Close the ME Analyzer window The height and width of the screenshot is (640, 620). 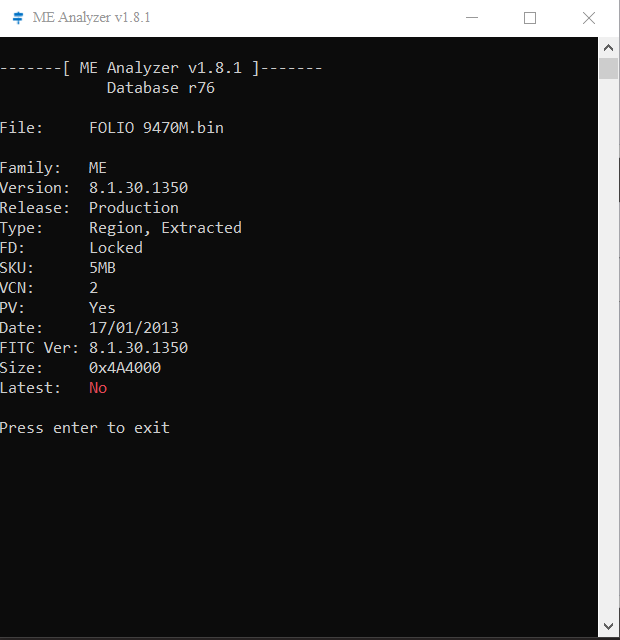(x=589, y=18)
